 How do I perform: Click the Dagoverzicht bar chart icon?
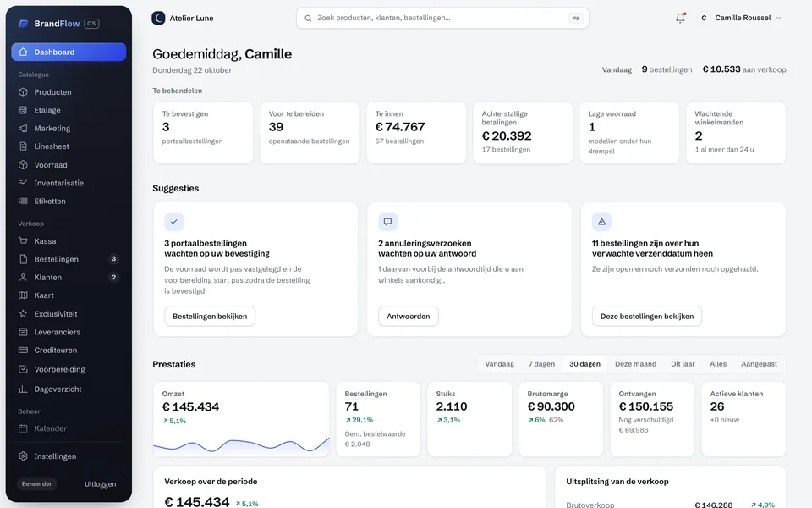tap(23, 389)
